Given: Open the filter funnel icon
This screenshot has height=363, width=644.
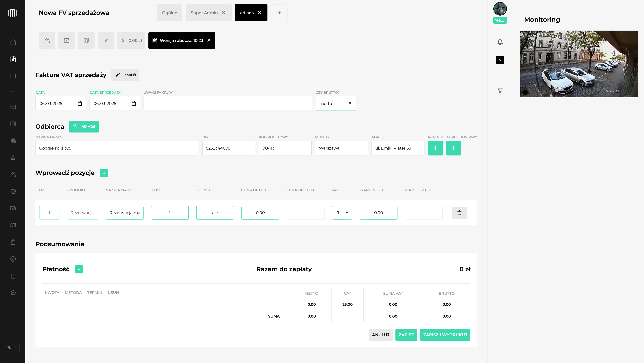Looking at the screenshot, I should pyautogui.click(x=500, y=91).
